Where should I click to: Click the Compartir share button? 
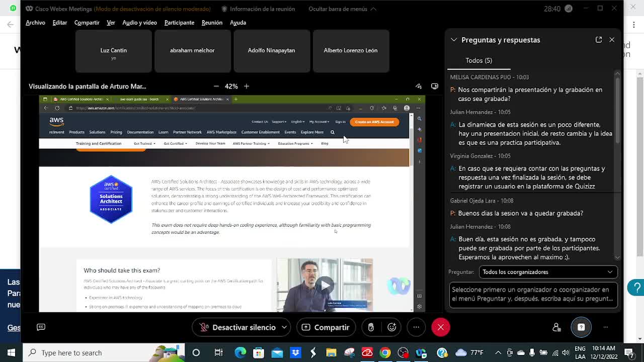(326, 327)
